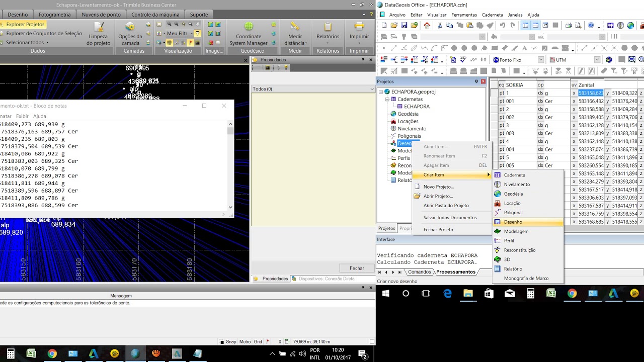Open File Explorer from the right taskbar
Screen dimensions: 644x362
coord(468,294)
